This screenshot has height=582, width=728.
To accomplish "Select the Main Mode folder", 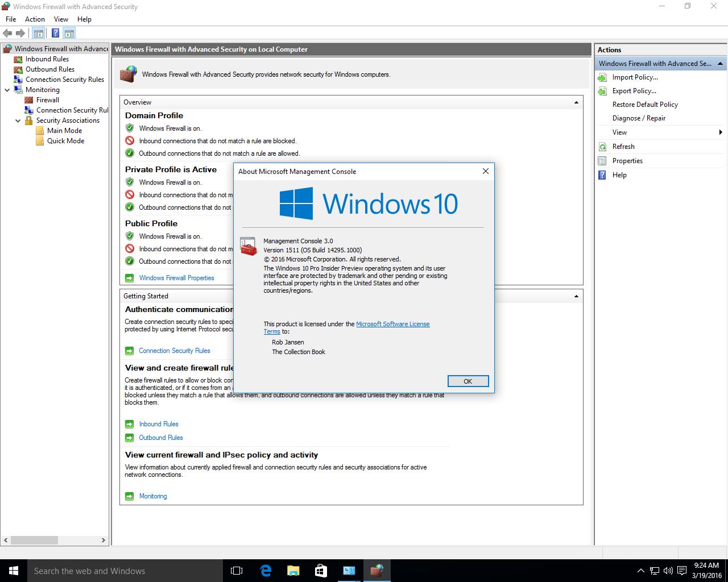I will tap(64, 131).
